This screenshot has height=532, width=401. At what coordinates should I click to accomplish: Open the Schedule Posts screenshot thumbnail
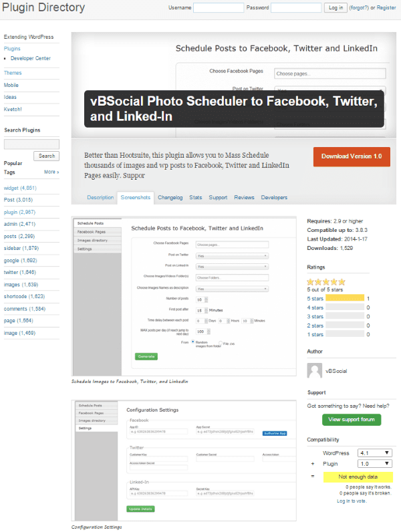[x=185, y=296]
